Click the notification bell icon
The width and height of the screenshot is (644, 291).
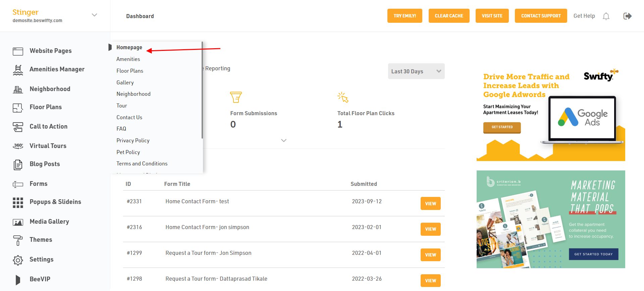[606, 16]
